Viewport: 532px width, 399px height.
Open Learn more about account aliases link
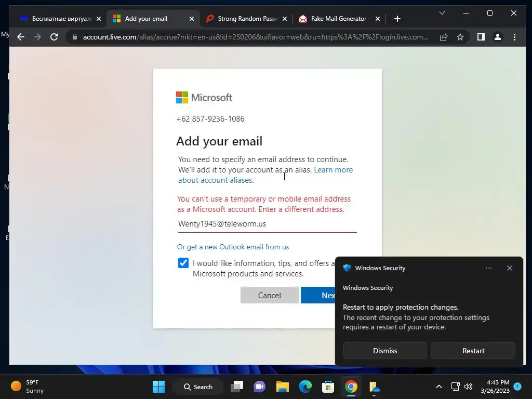click(x=265, y=175)
